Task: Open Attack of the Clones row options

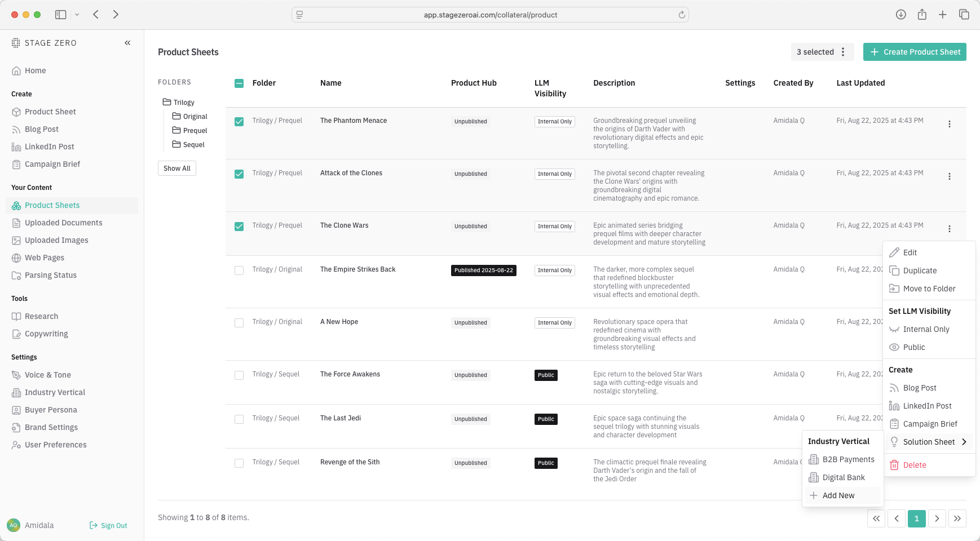Action: pyautogui.click(x=950, y=176)
